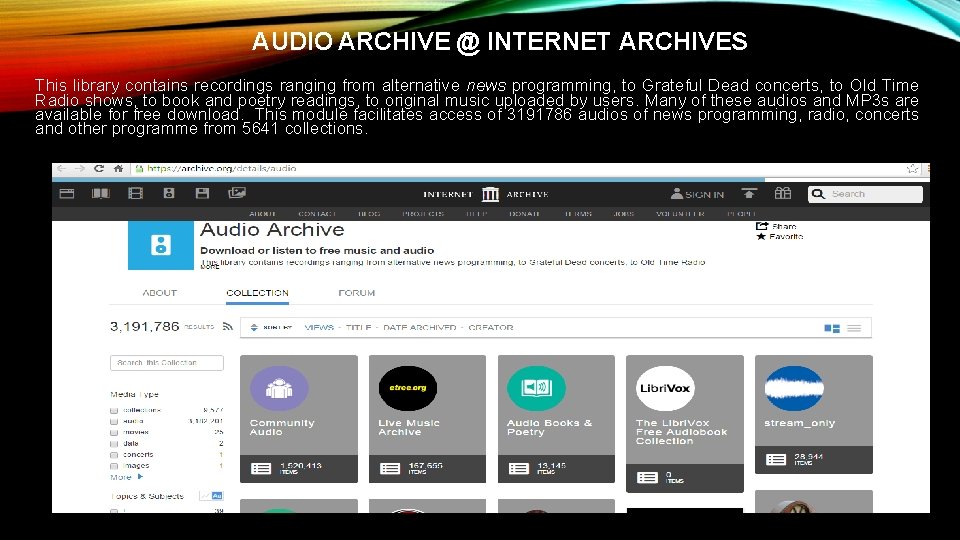This screenshot has height=540, width=960.
Task: Sort results by DATE ARCHIVED
Action: 419,328
